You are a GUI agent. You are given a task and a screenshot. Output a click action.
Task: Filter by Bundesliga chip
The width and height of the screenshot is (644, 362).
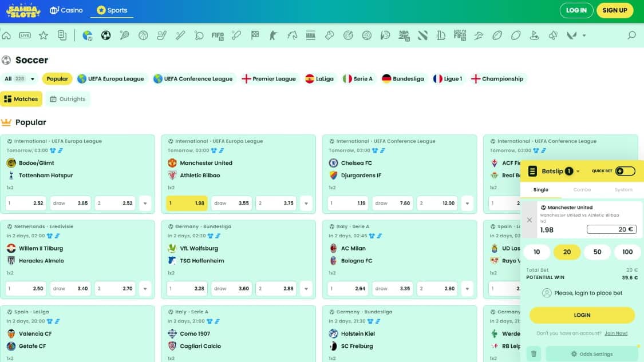click(x=403, y=79)
